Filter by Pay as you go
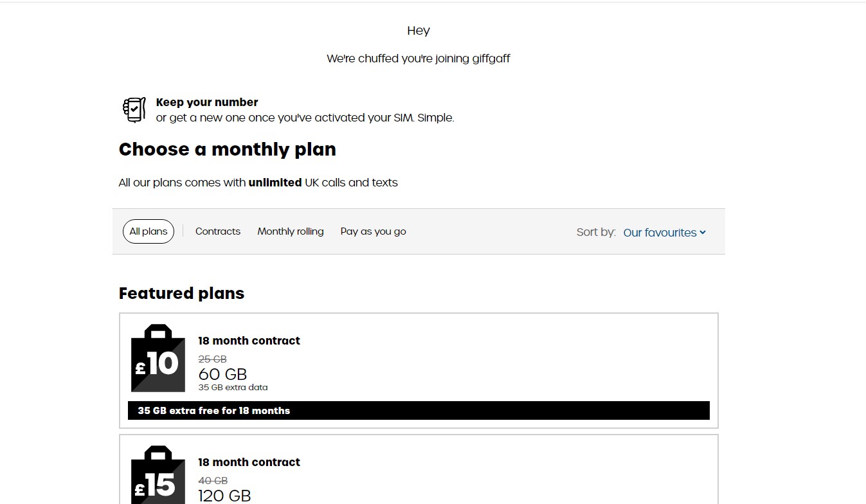The image size is (866, 504). pyautogui.click(x=374, y=231)
